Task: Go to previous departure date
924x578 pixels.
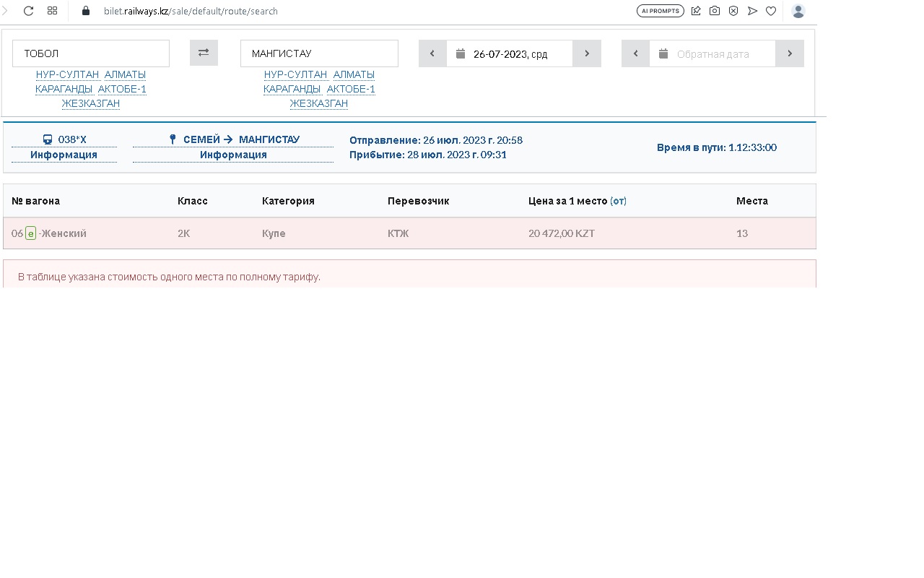Action: [432, 53]
